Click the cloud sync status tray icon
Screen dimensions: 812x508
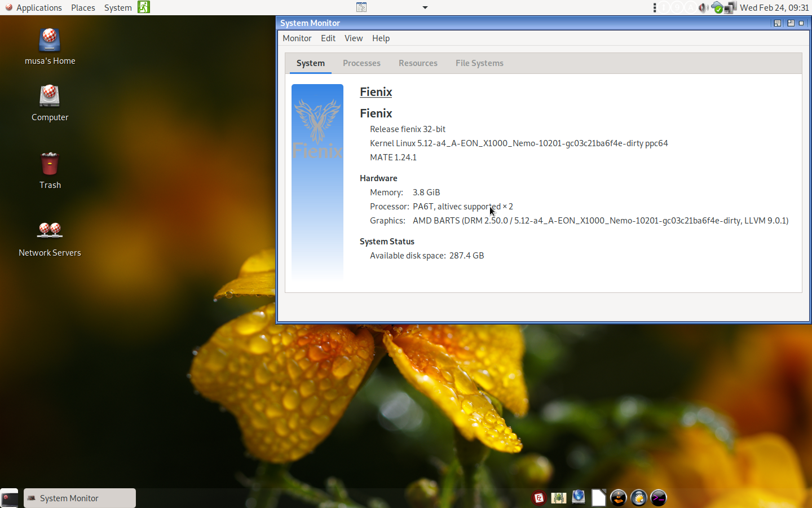coord(717,7)
